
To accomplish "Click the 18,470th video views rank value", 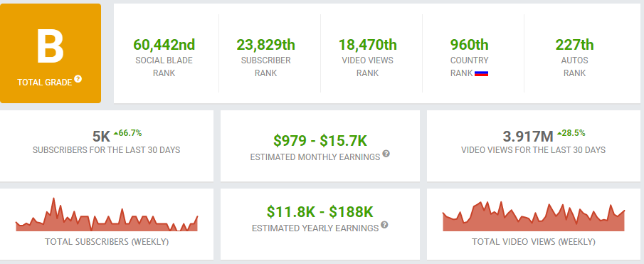I will pos(368,44).
